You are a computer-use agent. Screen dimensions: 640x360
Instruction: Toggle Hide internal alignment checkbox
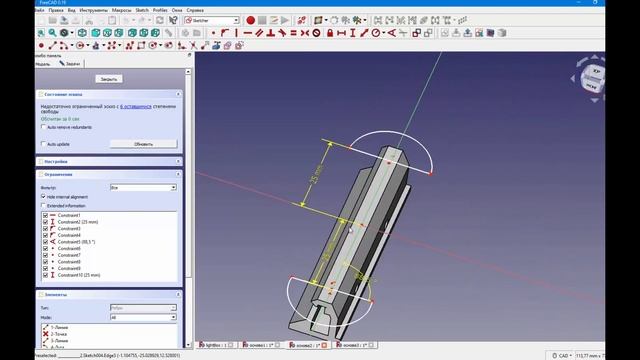[x=43, y=197]
